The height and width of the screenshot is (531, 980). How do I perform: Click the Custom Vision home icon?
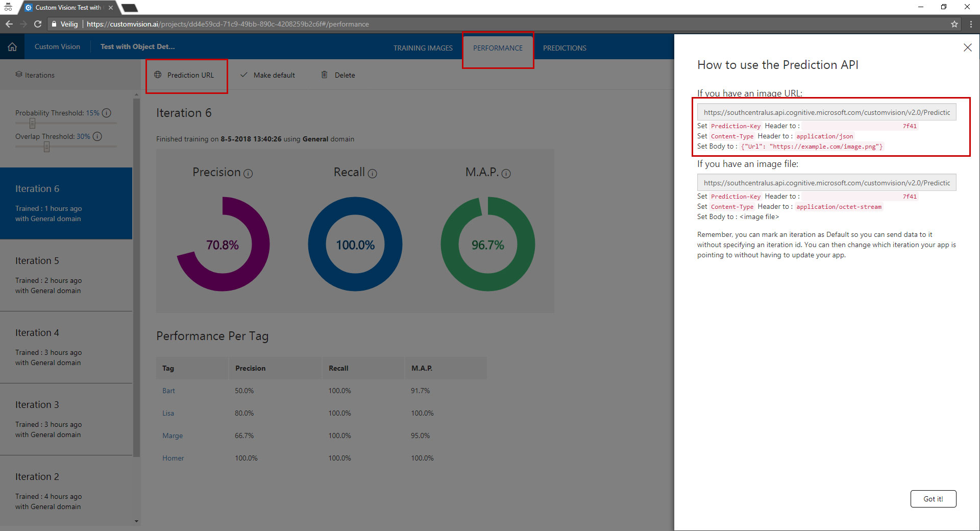[12, 47]
